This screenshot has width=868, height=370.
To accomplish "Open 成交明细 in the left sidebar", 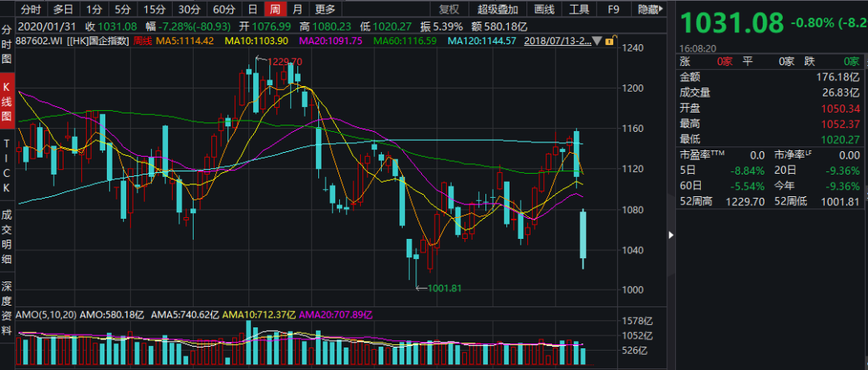I will pyautogui.click(x=6, y=237).
